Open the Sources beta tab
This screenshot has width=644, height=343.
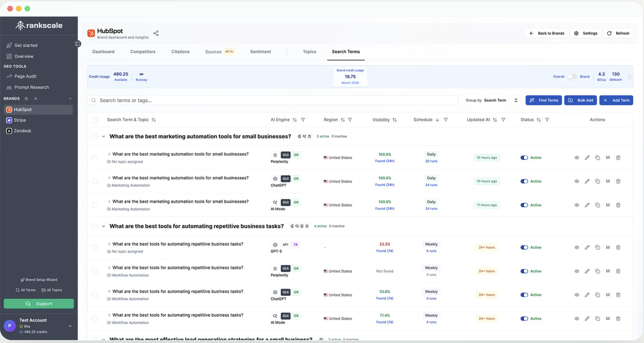(x=219, y=52)
